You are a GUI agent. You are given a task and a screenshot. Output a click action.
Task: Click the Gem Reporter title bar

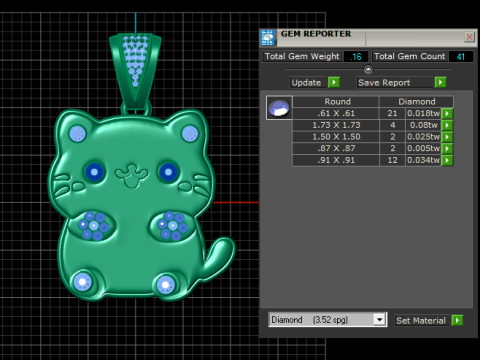(x=367, y=37)
